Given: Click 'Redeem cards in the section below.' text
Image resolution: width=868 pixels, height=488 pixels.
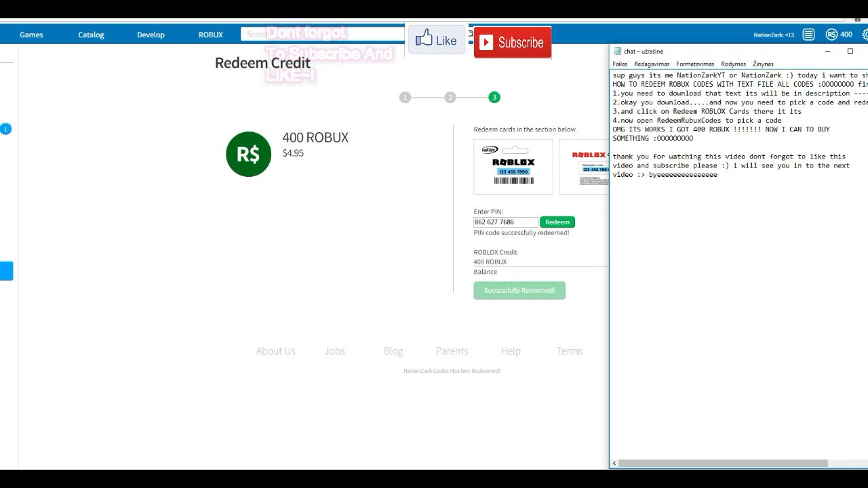Looking at the screenshot, I should (525, 129).
